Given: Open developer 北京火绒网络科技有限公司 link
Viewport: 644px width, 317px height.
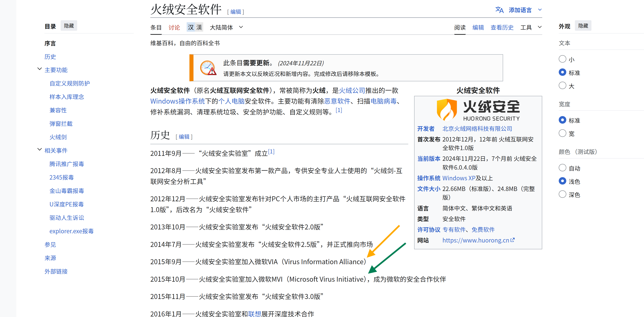Looking at the screenshot, I should click(477, 128).
